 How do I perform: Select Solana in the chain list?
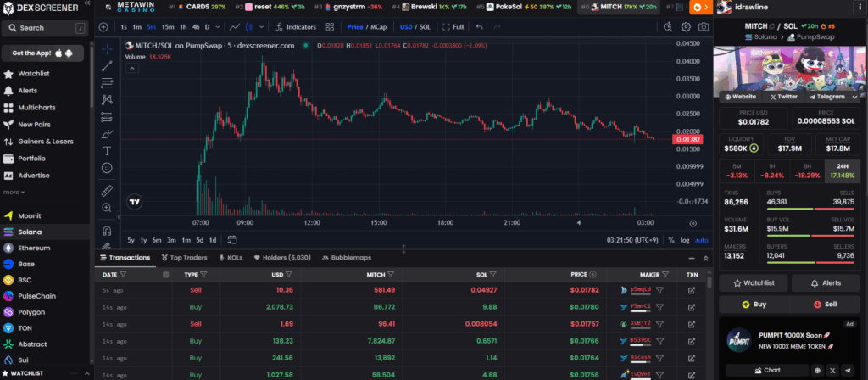tap(45, 232)
